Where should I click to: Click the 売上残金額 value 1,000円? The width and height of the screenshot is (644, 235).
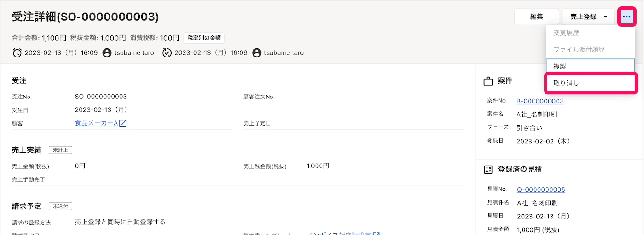click(318, 166)
